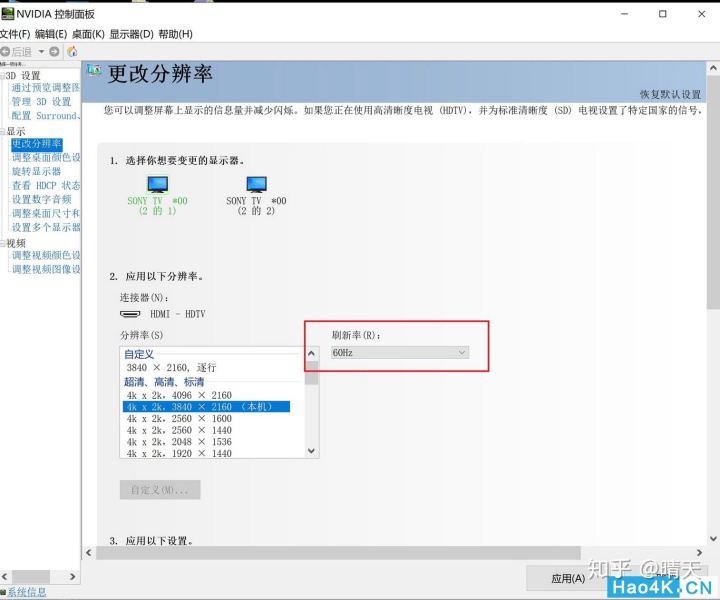Select resolution 4k x 2k, 4096 × 2160
Image resolution: width=720 pixels, height=600 pixels.
[x=179, y=395]
